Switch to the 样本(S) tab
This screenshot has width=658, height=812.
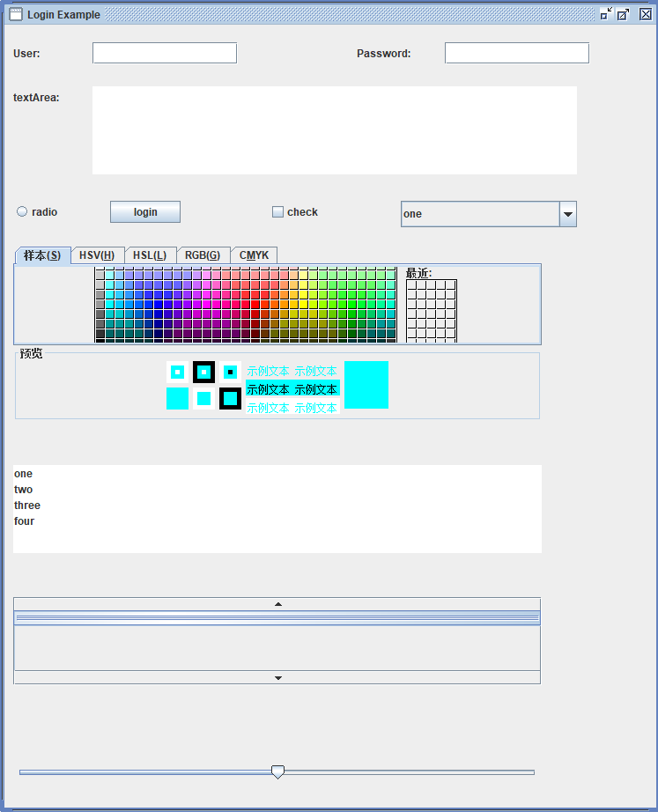(42, 255)
